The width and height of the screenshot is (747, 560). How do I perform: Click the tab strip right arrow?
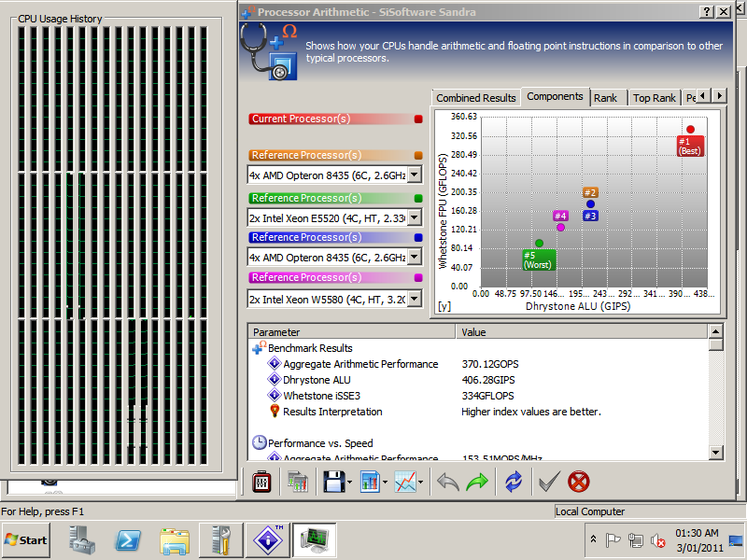[719, 96]
